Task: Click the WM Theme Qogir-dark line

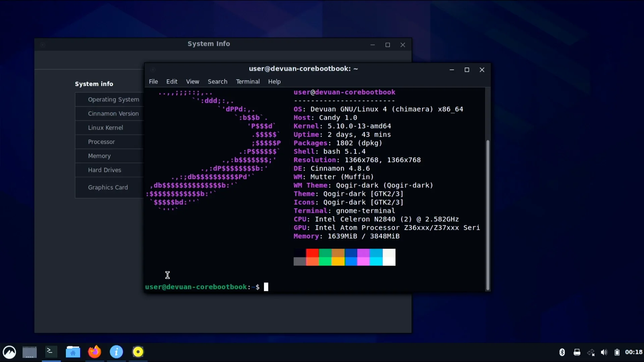Action: (x=363, y=185)
